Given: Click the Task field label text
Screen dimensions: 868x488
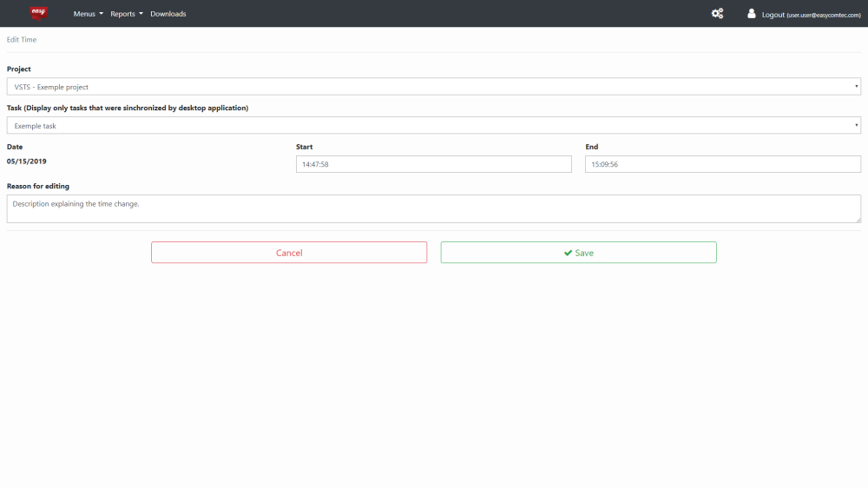Looking at the screenshot, I should pos(128,108).
